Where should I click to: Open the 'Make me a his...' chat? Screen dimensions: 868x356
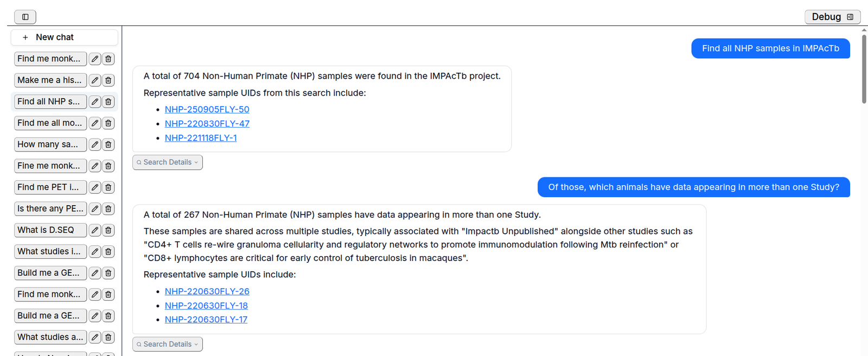coord(50,80)
